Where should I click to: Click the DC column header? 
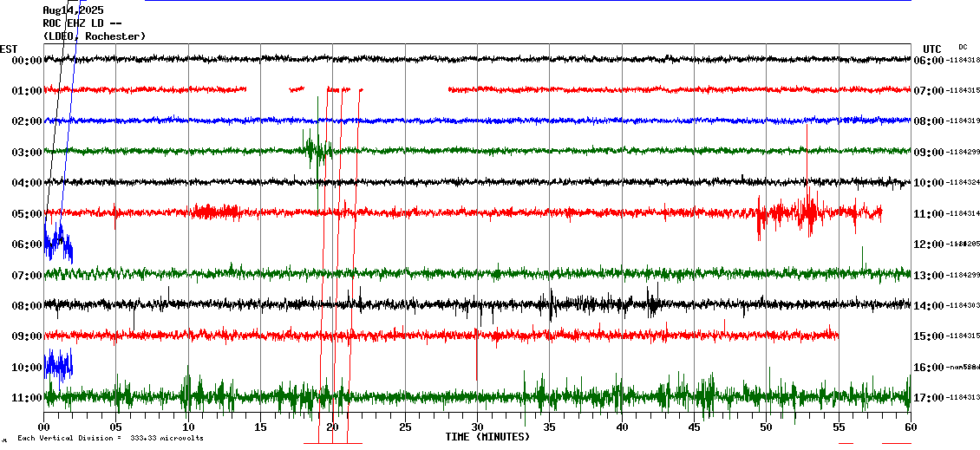point(963,47)
